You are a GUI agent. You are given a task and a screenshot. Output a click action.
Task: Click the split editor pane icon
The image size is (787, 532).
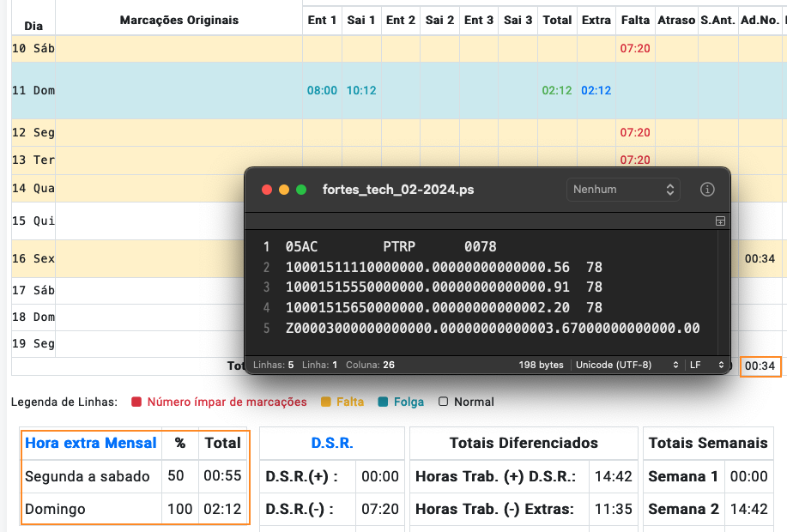[x=720, y=221]
